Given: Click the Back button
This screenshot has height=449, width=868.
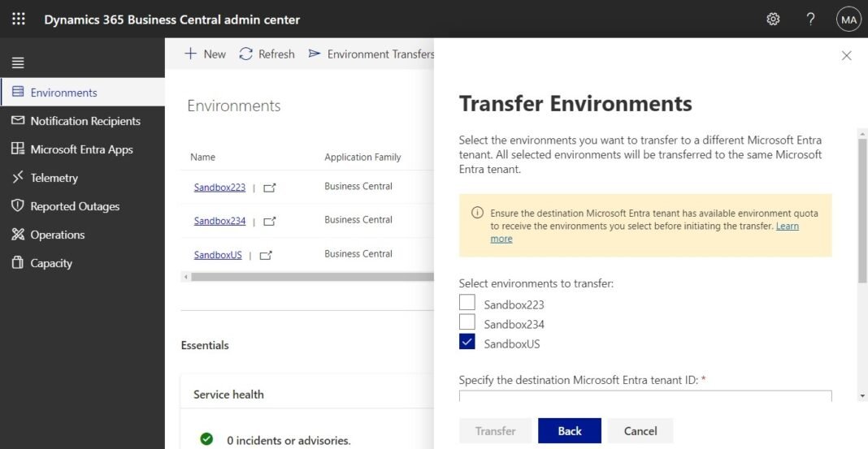Looking at the screenshot, I should click(570, 431).
